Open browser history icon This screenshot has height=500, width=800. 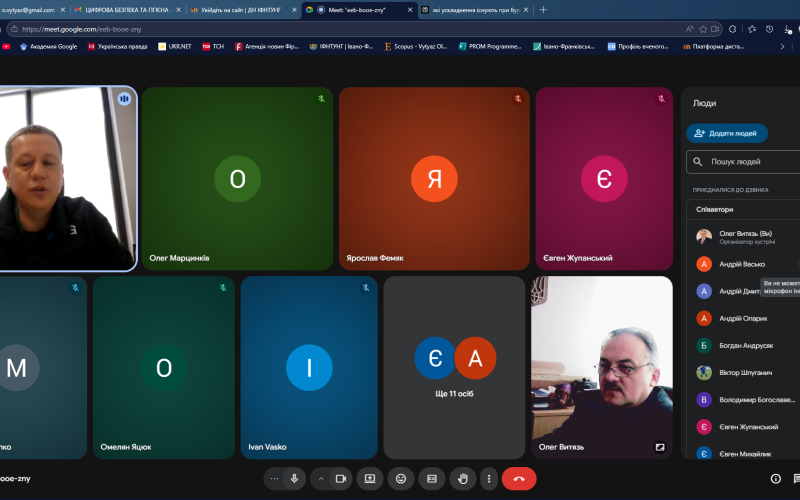pyautogui.click(x=769, y=29)
